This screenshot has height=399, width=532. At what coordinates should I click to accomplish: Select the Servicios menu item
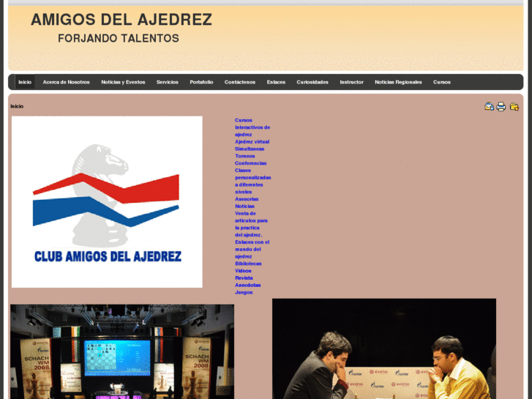(x=168, y=82)
